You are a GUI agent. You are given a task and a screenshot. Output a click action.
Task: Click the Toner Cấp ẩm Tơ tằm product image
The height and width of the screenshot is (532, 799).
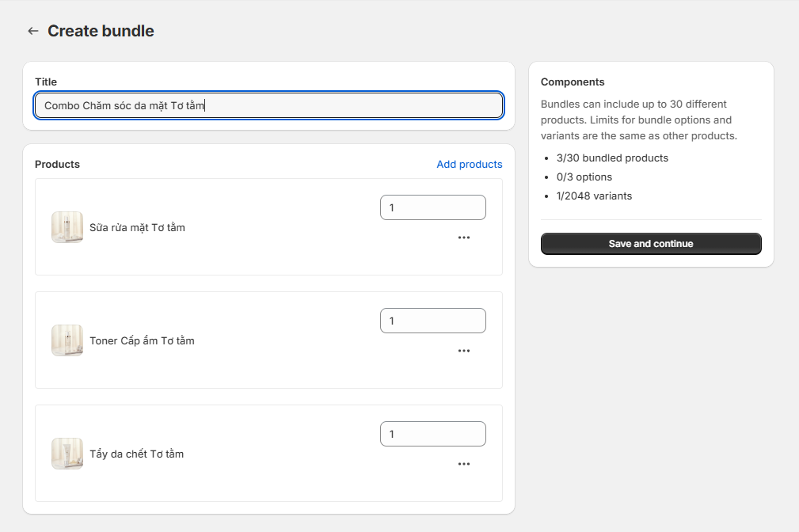click(67, 340)
